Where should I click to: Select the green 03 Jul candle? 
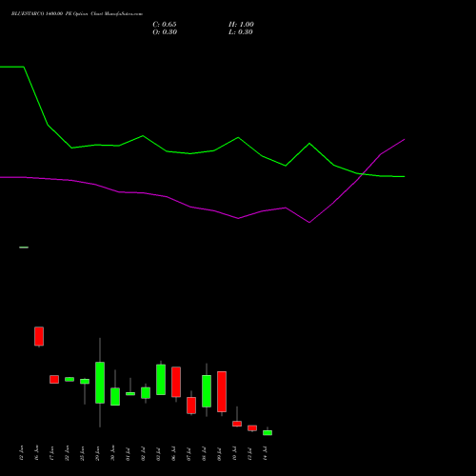pos(161,380)
